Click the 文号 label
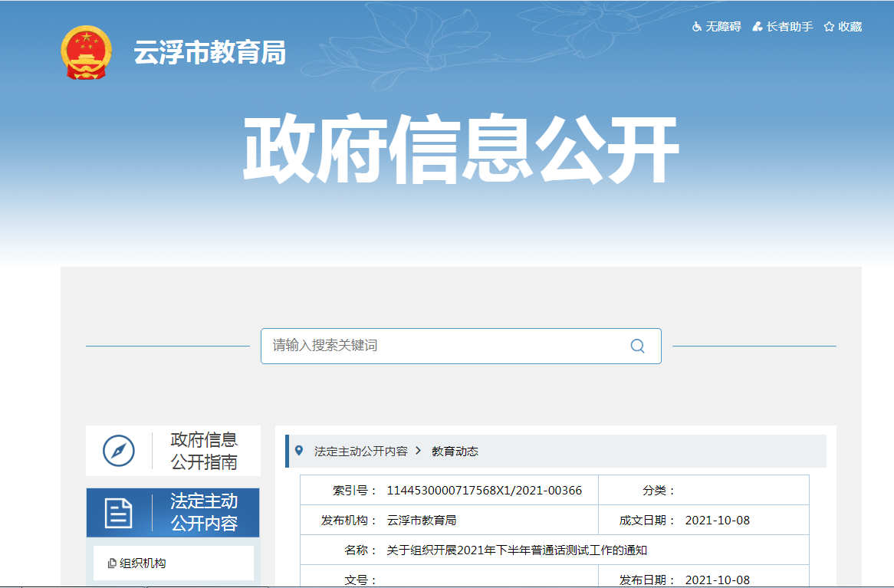 [x=361, y=580]
